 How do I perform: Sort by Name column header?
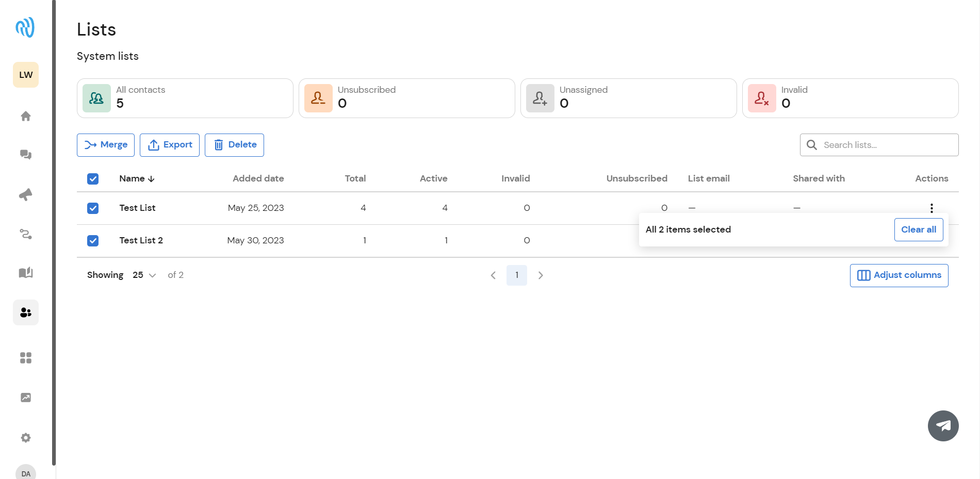[137, 178]
